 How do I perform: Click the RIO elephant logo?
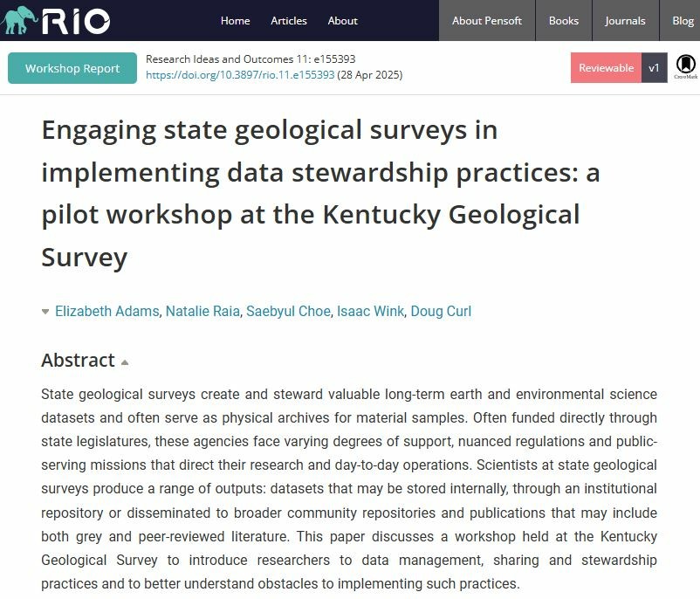(55, 20)
